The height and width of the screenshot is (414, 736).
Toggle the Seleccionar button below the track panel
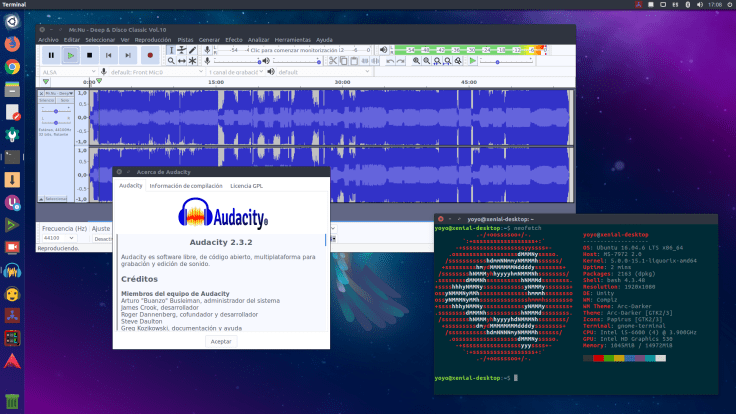tap(56, 199)
